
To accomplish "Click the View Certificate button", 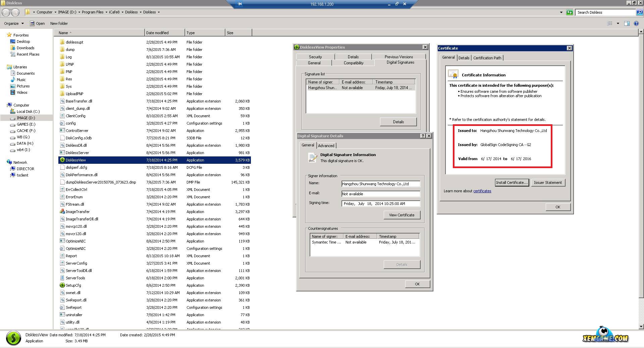I will point(401,215).
